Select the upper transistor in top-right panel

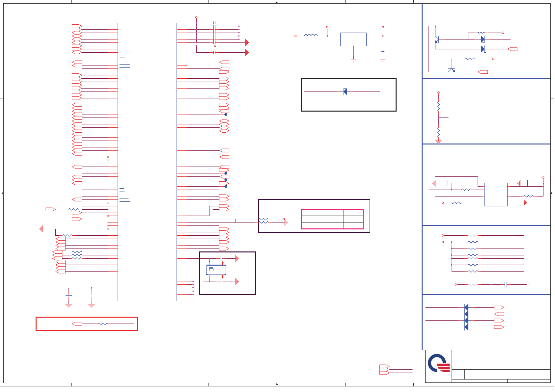(436, 39)
